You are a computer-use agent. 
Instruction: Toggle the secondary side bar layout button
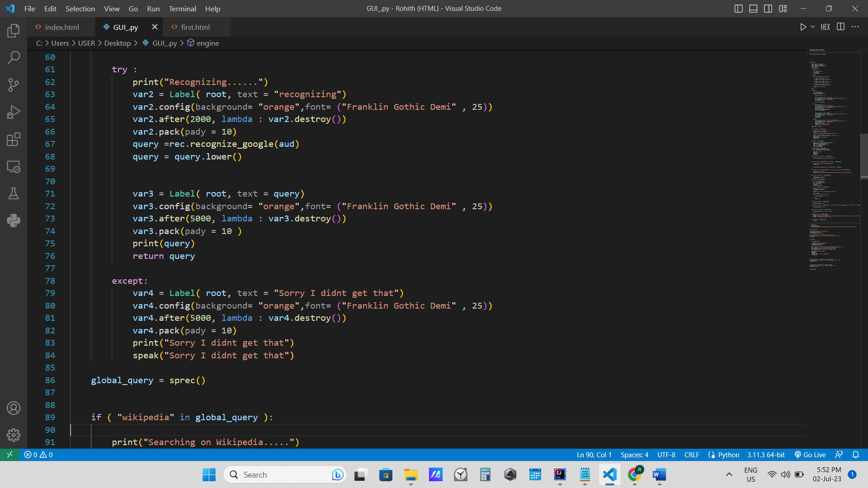pos(768,9)
